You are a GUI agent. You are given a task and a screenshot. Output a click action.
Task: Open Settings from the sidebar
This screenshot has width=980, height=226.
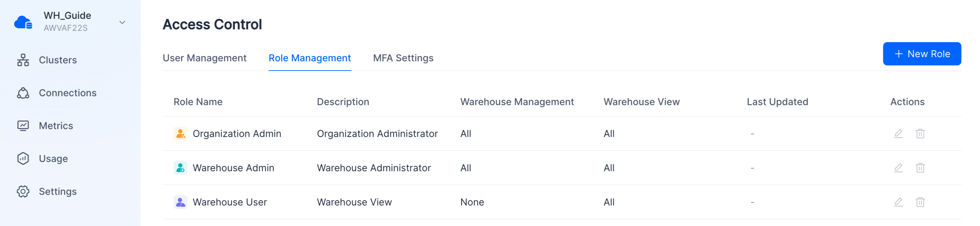tap(57, 191)
